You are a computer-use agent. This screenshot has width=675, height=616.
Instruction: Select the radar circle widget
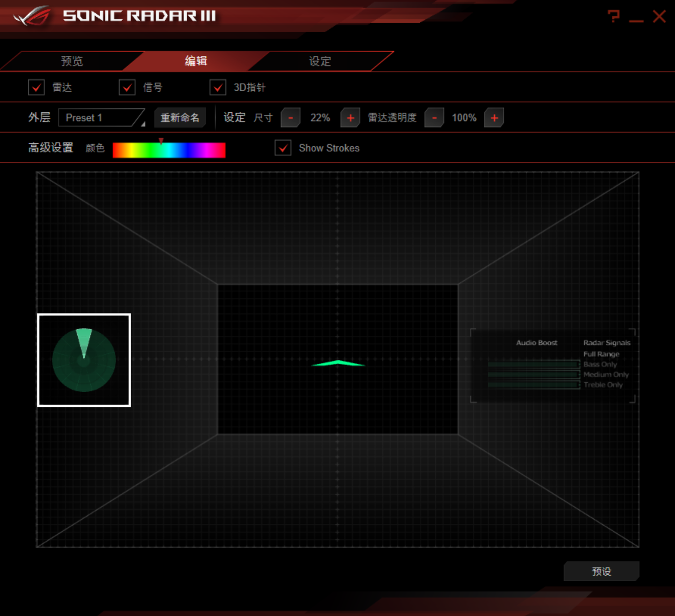pos(84,360)
